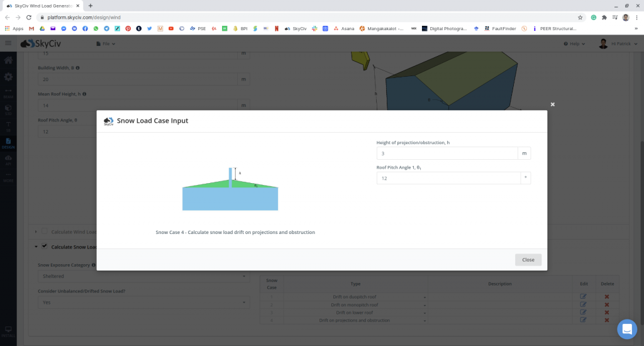This screenshot has height=346, width=644.
Task: Delete snow case 4 with red X
Action: pyautogui.click(x=607, y=320)
